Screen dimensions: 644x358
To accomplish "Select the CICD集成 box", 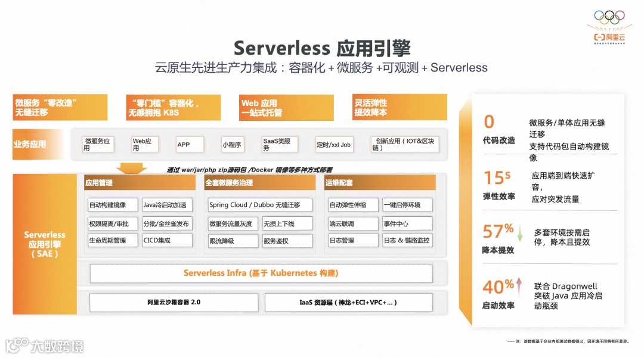I will 167,240.
